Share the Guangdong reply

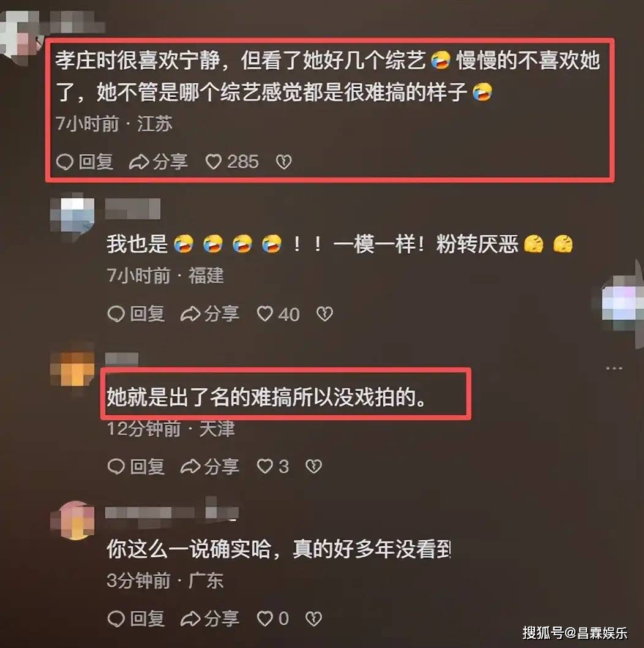click(x=210, y=619)
